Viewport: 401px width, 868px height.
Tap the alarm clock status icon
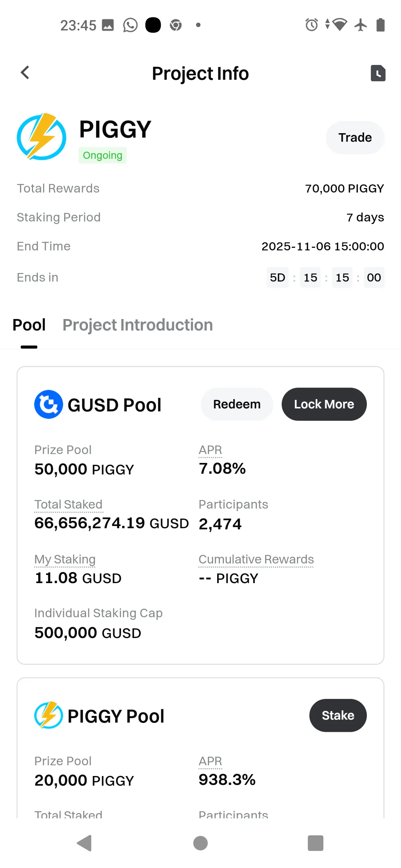[312, 25]
